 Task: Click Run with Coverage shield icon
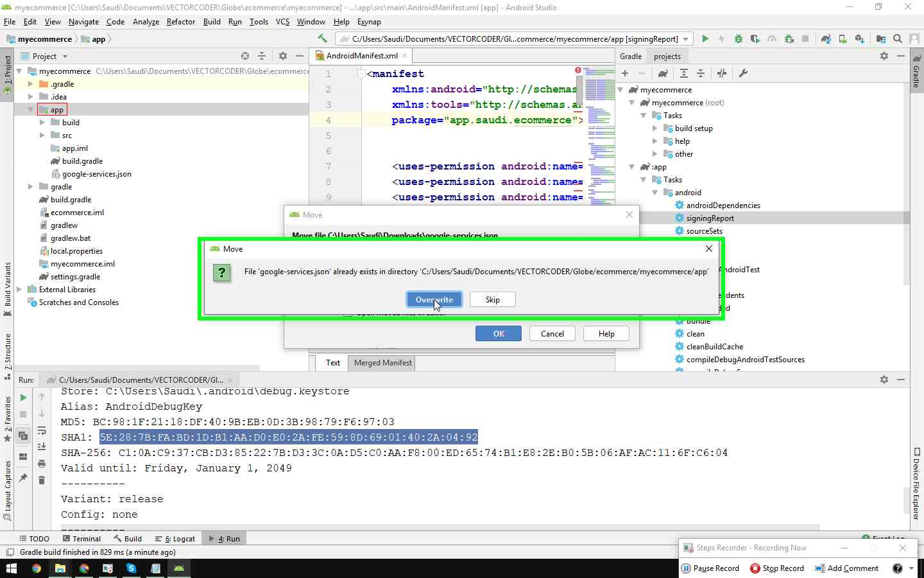pos(755,39)
